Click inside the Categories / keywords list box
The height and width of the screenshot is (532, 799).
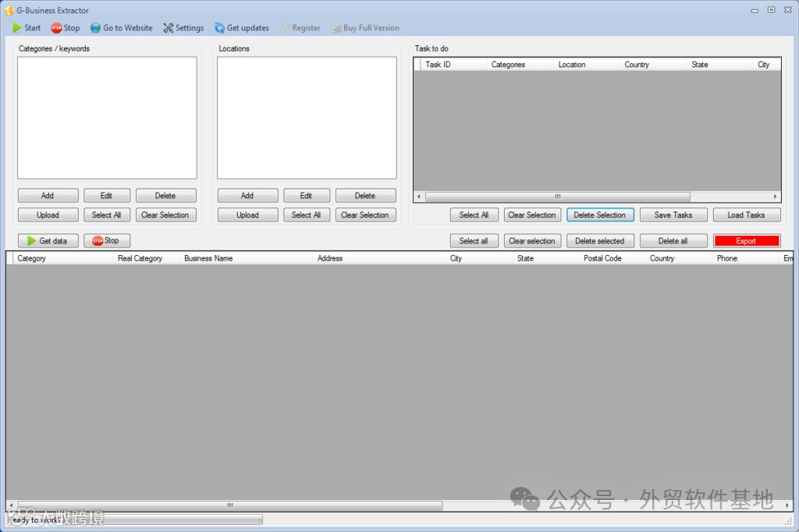tap(107, 118)
